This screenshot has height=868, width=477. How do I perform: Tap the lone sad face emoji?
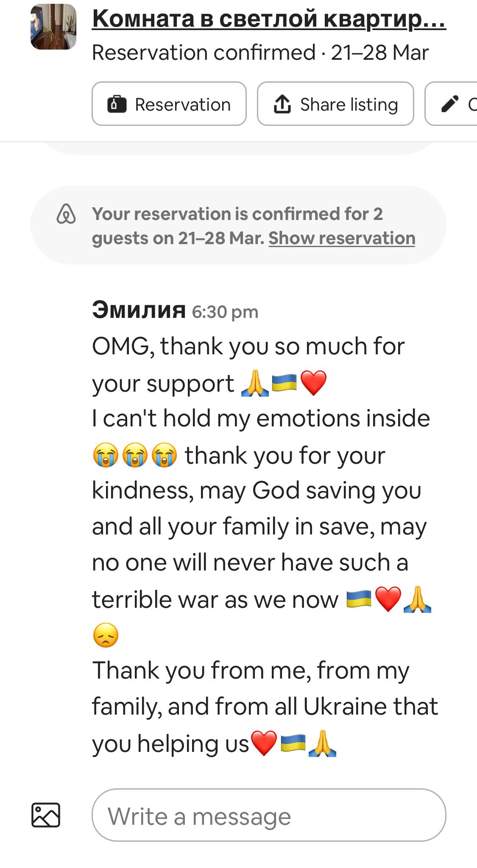click(x=106, y=635)
